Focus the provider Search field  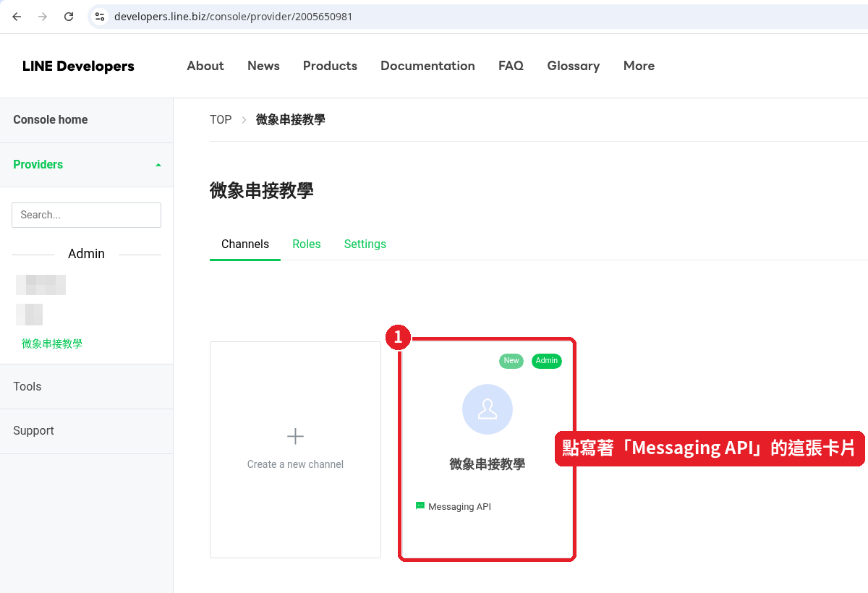[86, 215]
